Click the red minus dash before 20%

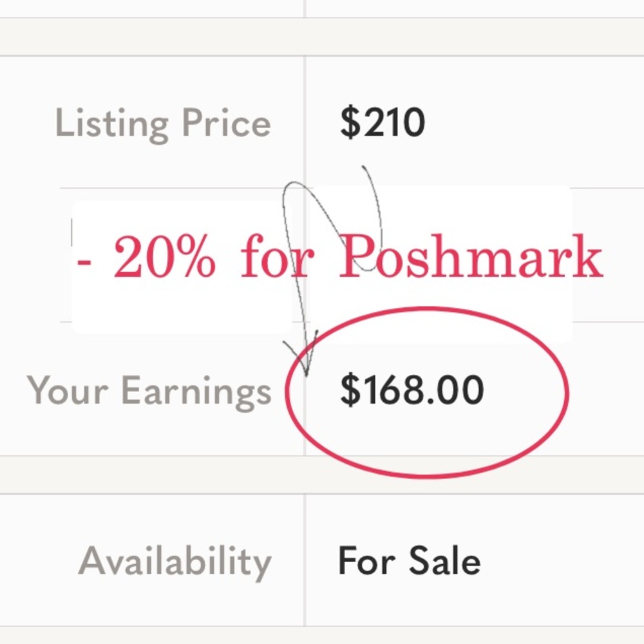pyautogui.click(x=84, y=261)
